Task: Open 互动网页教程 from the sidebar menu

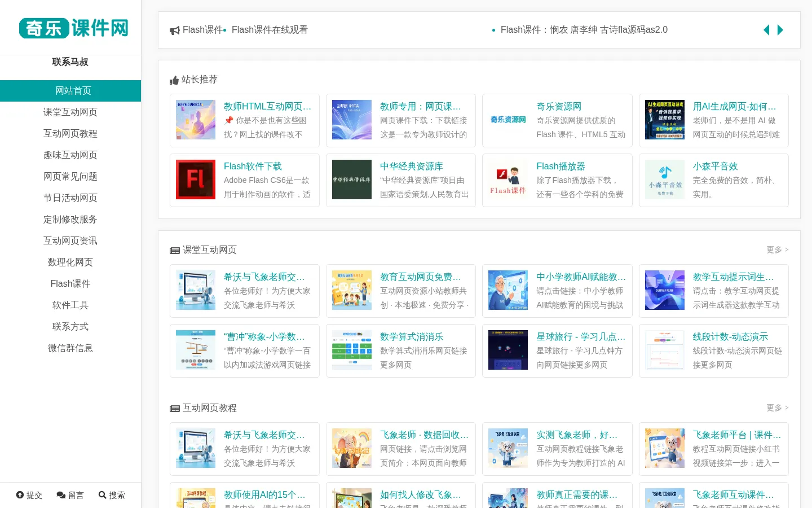Action: coord(70,134)
